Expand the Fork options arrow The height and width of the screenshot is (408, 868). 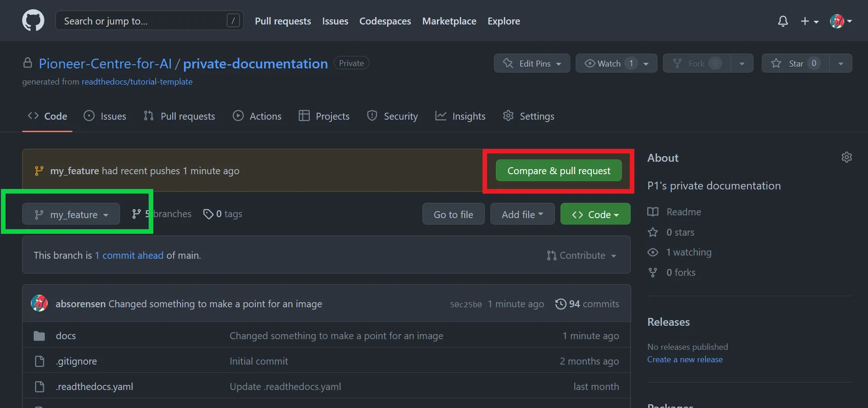[x=742, y=63]
